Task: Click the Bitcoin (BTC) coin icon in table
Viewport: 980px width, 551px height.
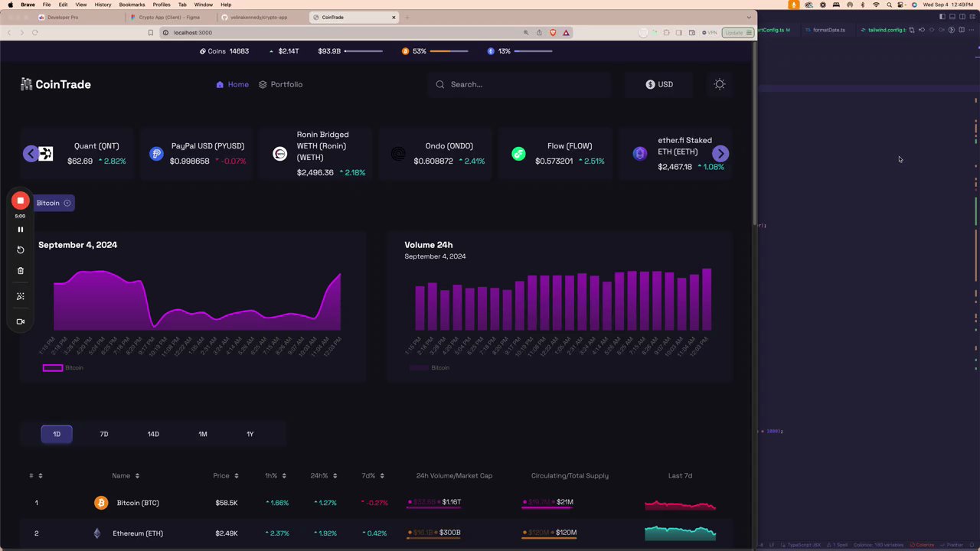Action: click(101, 503)
